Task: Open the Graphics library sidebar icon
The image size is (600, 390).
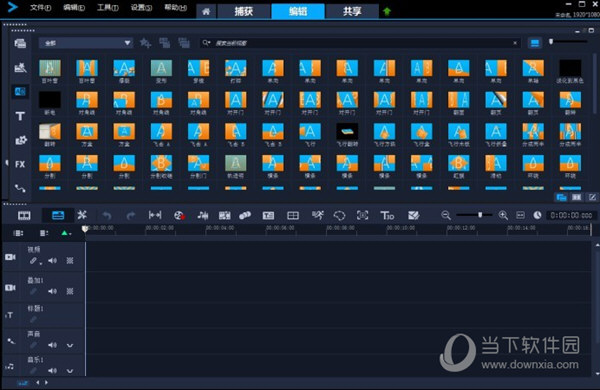Action: (x=20, y=140)
